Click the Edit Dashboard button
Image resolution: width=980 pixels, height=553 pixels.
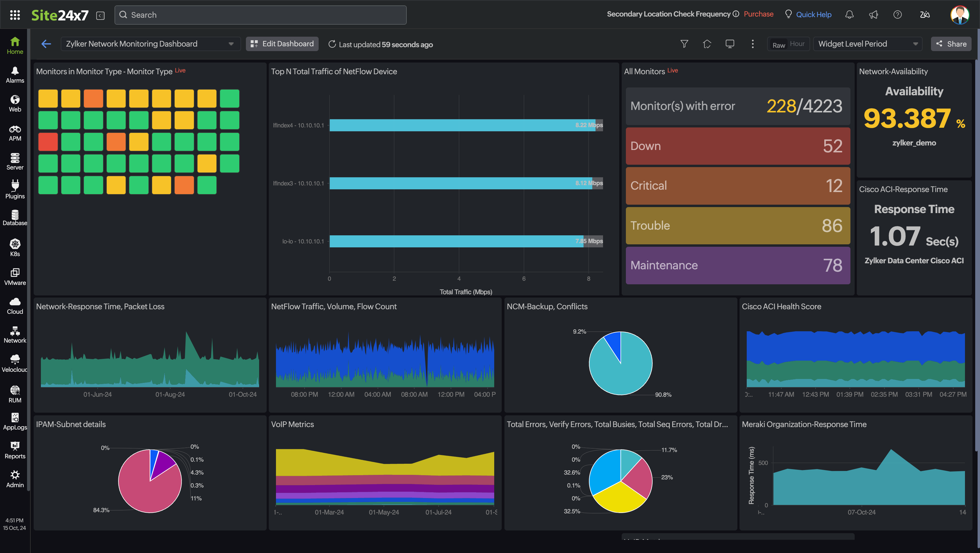[282, 44]
